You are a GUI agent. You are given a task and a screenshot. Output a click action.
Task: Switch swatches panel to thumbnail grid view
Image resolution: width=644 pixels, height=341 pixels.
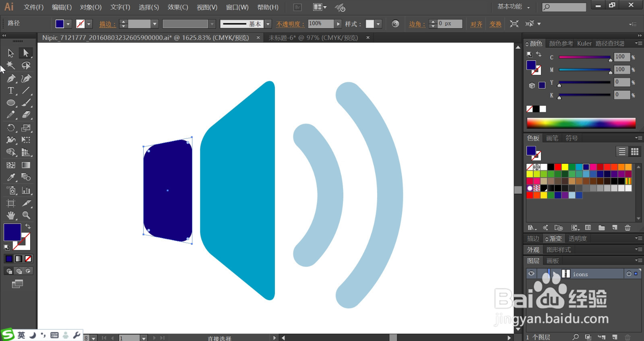point(635,151)
